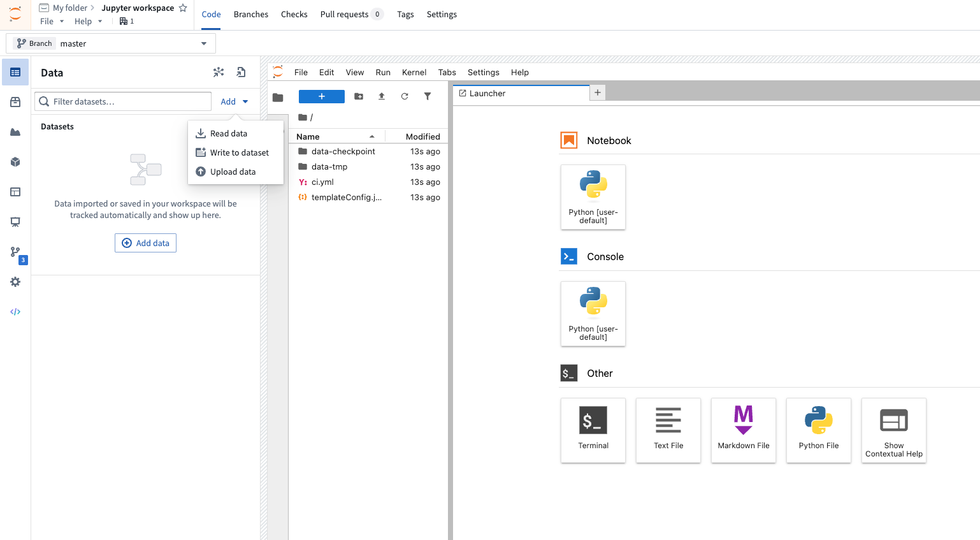The height and width of the screenshot is (540, 980).
Task: Click the Git branch icon with badge 3
Action: [x=15, y=252]
